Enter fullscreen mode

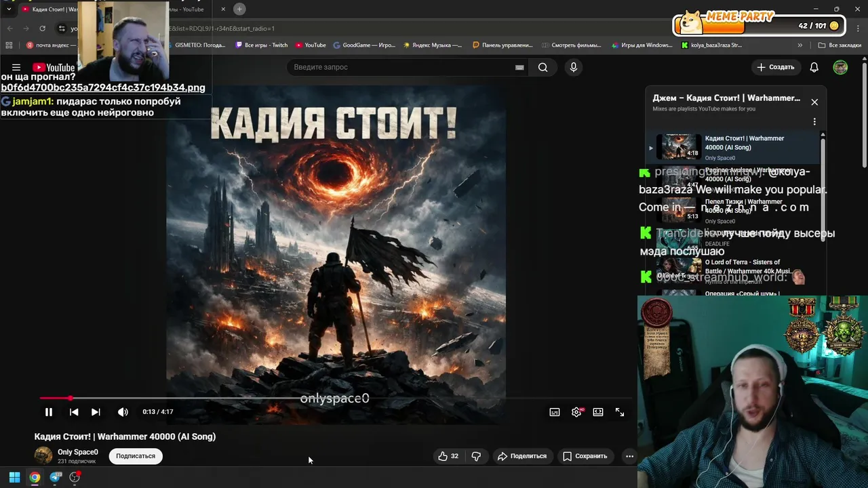(620, 412)
